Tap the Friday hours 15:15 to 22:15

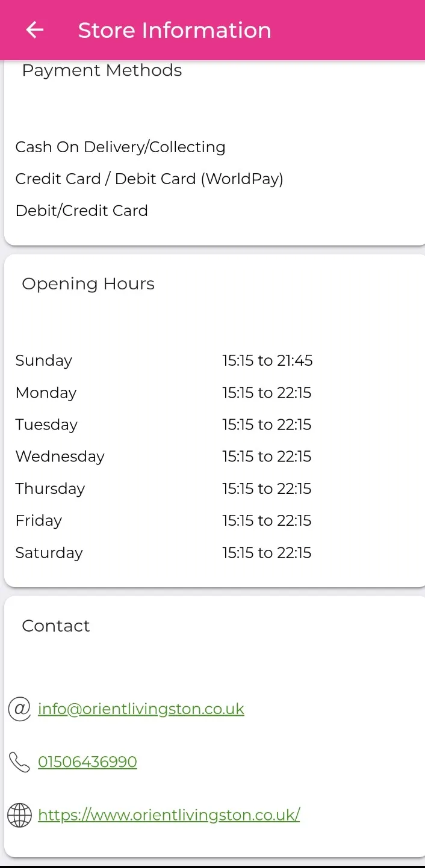tap(267, 520)
